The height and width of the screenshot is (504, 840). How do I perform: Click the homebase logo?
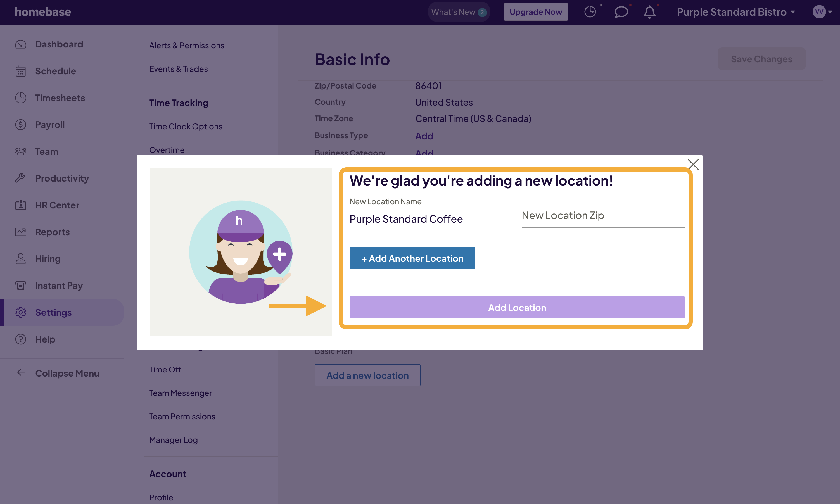43,12
